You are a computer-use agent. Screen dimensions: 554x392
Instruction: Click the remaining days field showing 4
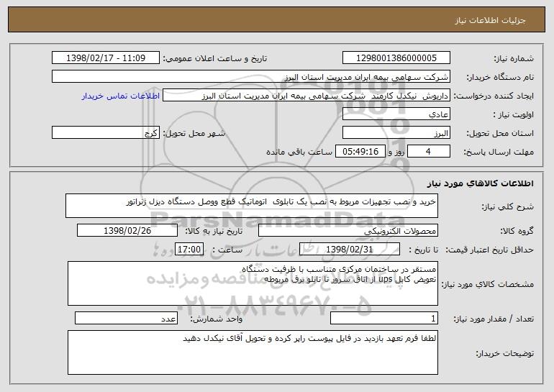point(429,152)
